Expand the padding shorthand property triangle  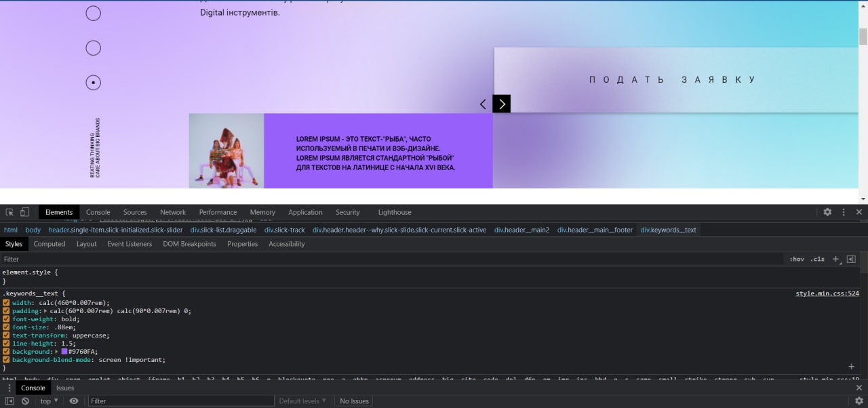[45, 311]
